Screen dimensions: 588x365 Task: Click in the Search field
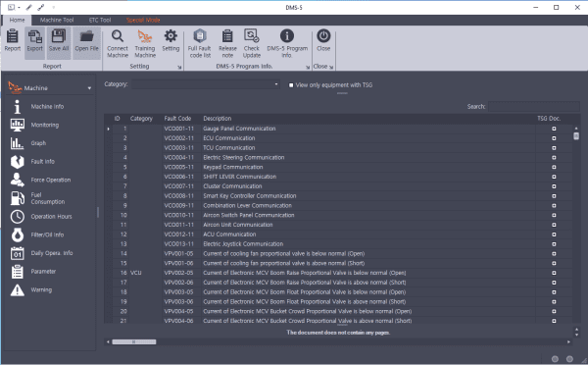click(x=534, y=107)
